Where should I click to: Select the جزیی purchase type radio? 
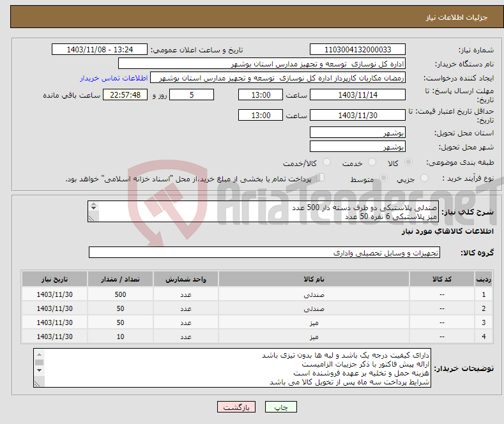tap(425, 178)
